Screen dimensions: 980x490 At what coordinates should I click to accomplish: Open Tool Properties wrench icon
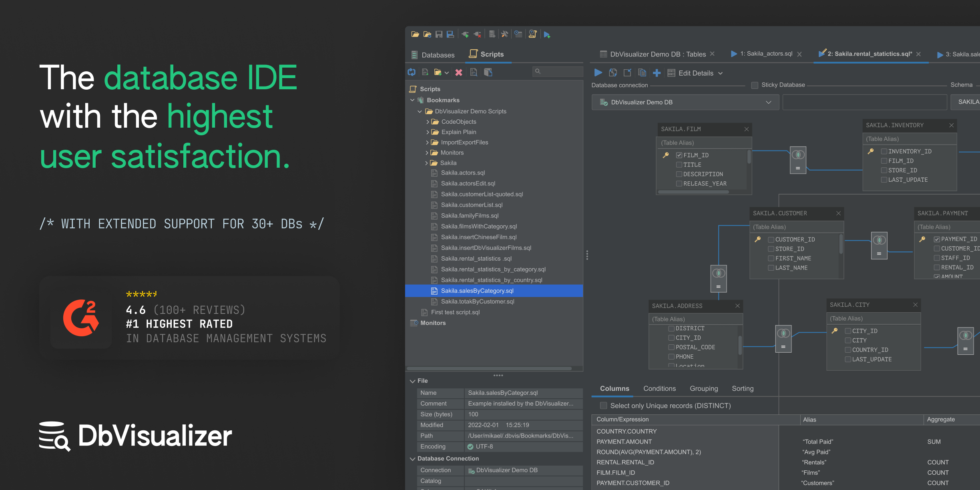pos(504,34)
